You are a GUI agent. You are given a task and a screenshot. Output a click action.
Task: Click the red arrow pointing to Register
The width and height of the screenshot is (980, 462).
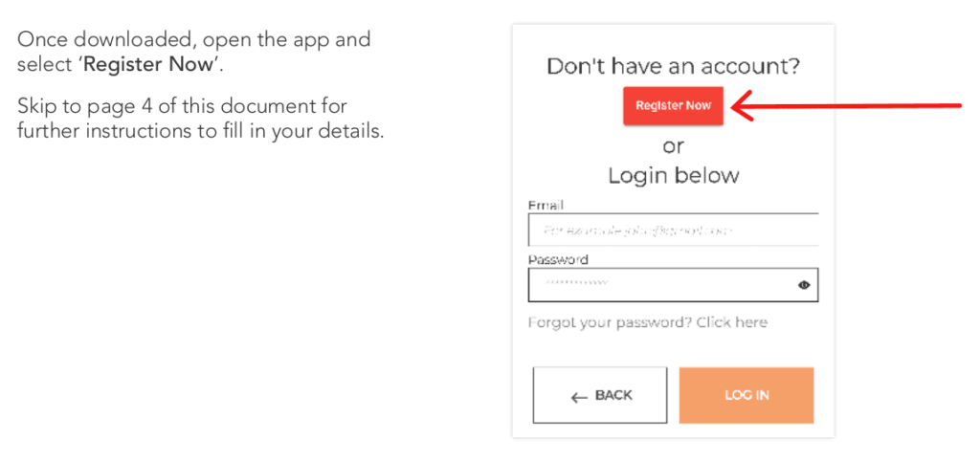[846, 105]
